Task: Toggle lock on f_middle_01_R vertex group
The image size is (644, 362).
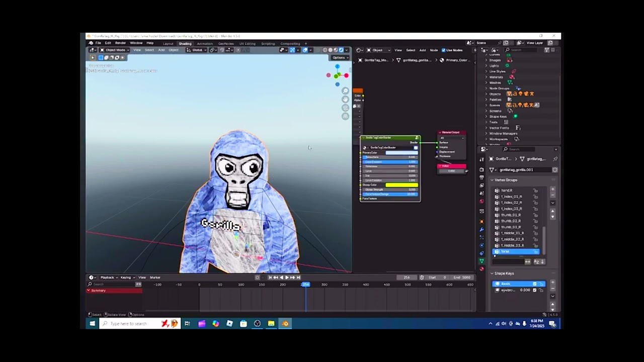Action: [535, 233]
